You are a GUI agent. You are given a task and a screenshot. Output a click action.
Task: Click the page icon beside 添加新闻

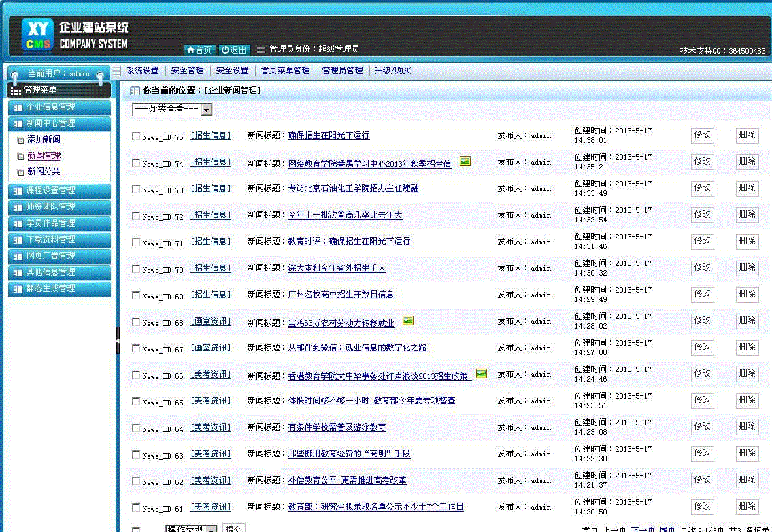point(20,140)
